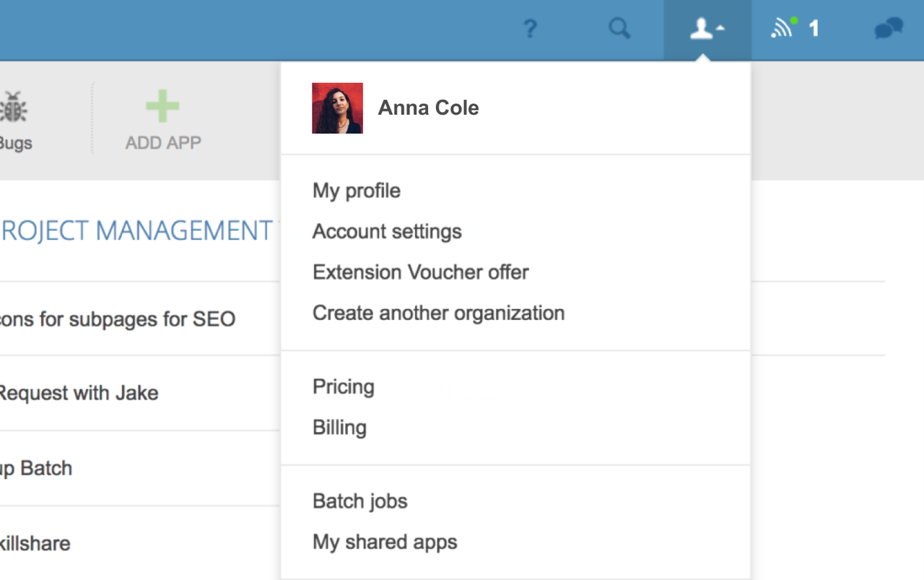Open Billing from the user menu

coord(339,428)
